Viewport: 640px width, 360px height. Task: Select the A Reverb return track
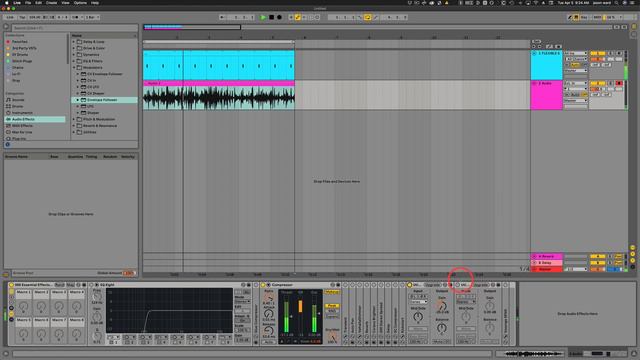547,256
